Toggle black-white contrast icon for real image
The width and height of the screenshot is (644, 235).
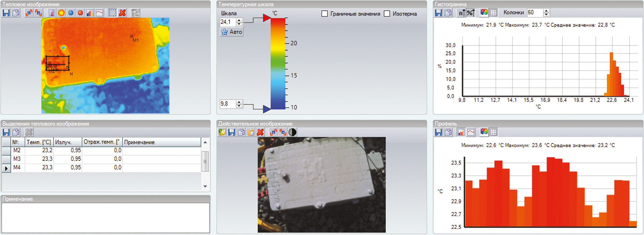coord(292,132)
